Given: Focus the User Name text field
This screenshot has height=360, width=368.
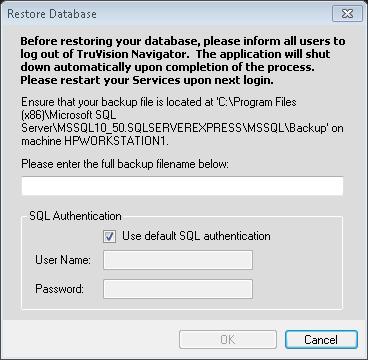Looking at the screenshot, I should click(x=178, y=260).
